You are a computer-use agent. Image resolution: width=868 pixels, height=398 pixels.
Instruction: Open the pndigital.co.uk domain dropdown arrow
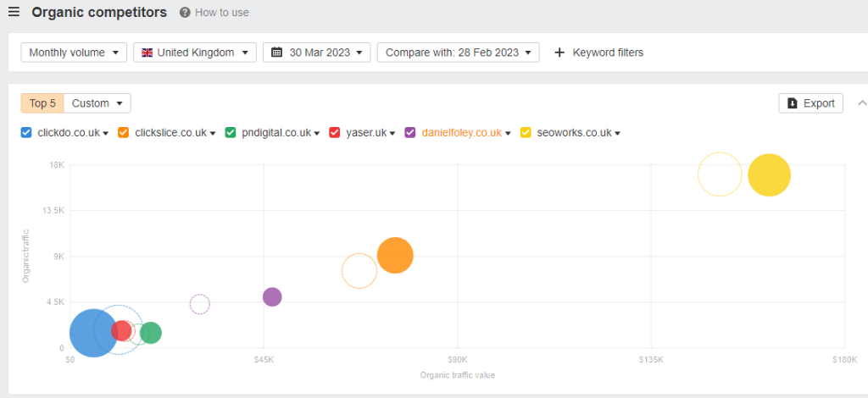click(x=316, y=134)
